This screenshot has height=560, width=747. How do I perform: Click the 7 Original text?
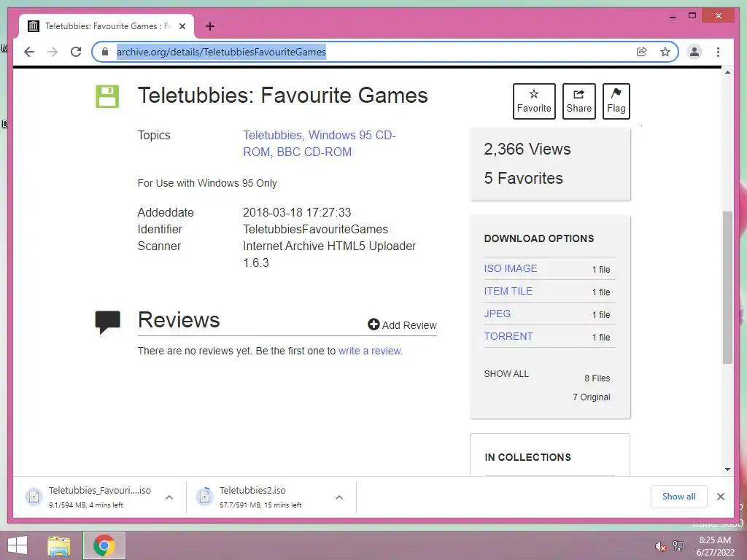(591, 397)
